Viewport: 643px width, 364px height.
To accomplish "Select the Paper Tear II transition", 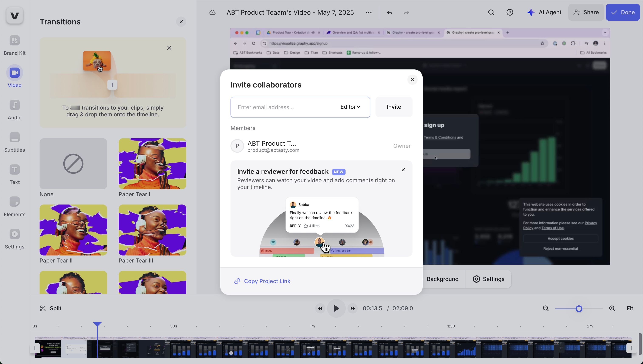I will coord(73,230).
